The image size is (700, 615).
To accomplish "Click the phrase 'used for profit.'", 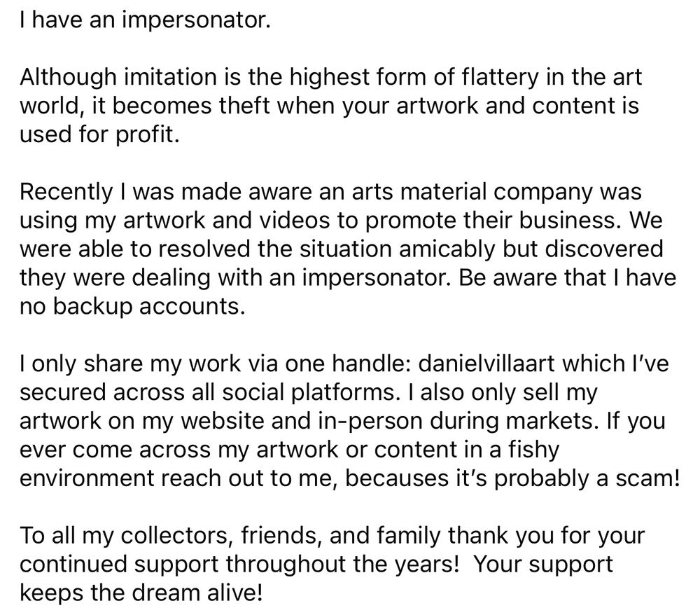I will [x=99, y=134].
